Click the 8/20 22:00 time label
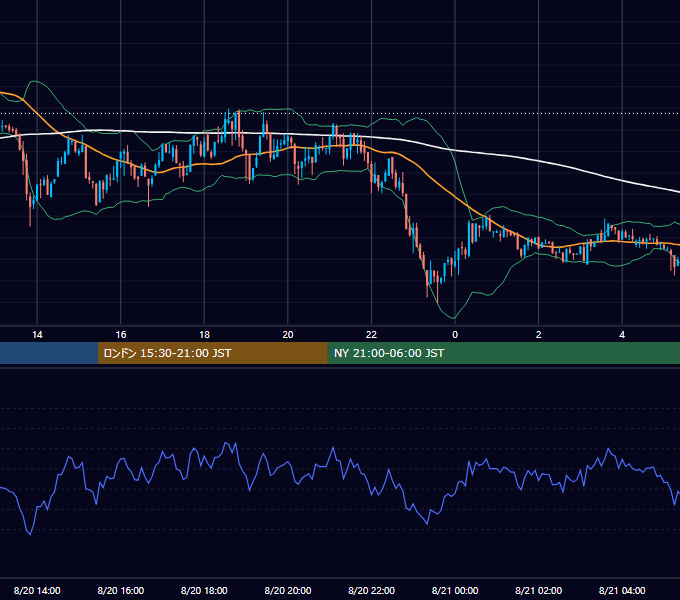Image resolution: width=680 pixels, height=600 pixels. coord(372,590)
